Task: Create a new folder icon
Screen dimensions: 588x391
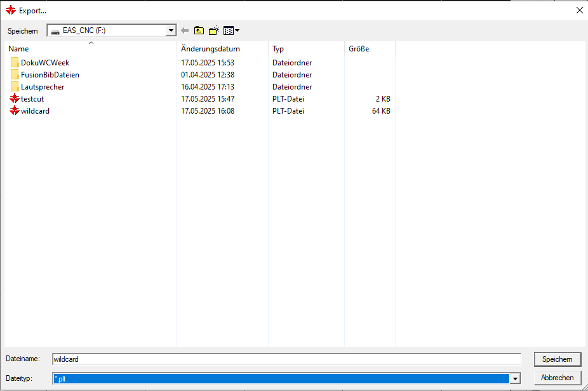Action: (x=214, y=30)
